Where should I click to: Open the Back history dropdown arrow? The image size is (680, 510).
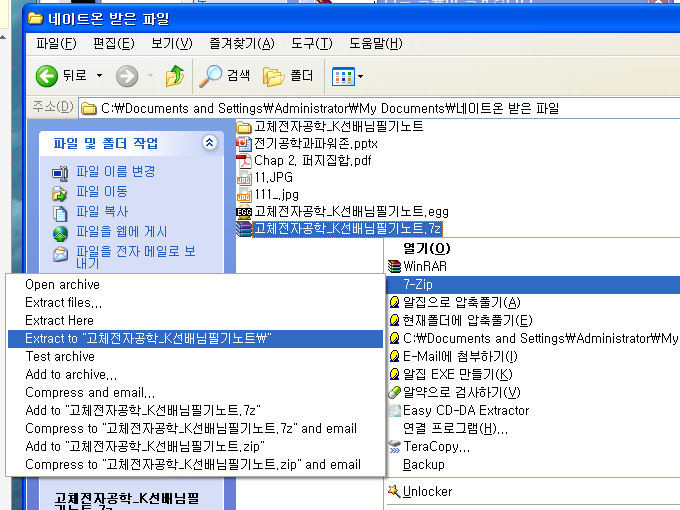tap(99, 76)
